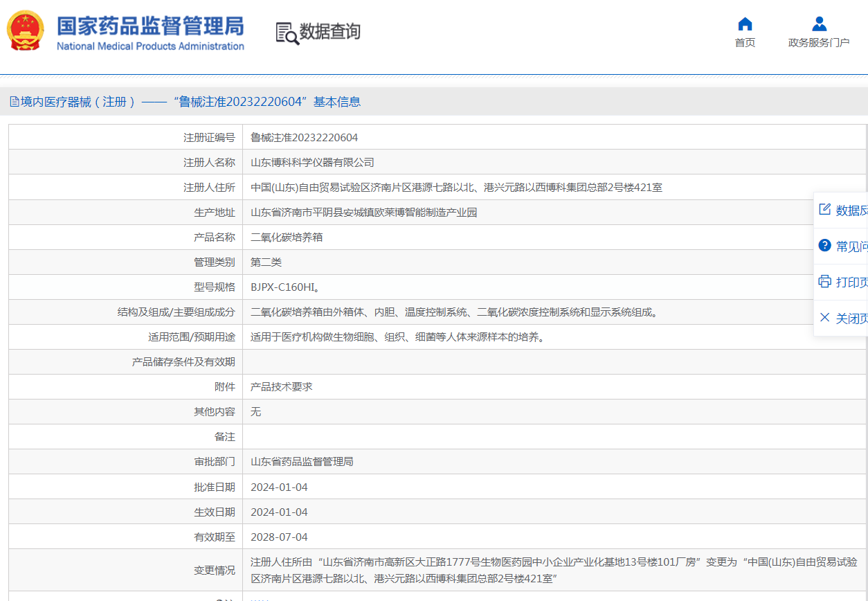Click the registrant address value ending 421室 in the 注册人住所 row

(x=456, y=188)
